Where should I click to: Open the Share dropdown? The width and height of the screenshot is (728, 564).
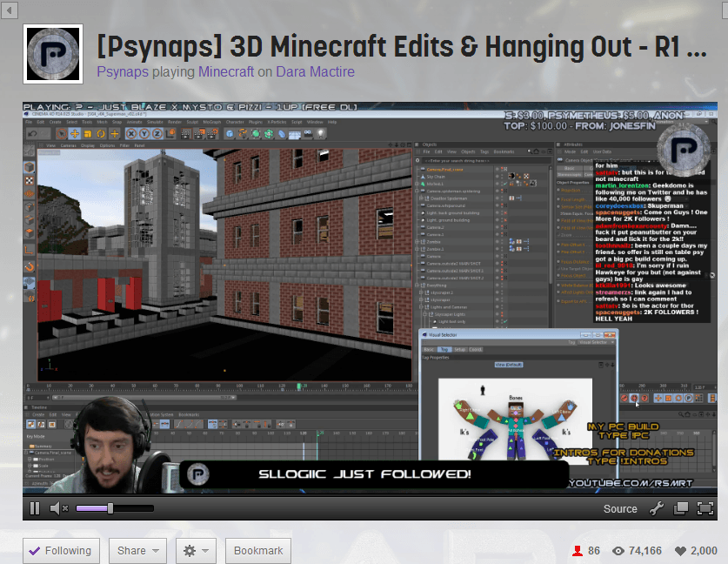[x=138, y=551]
